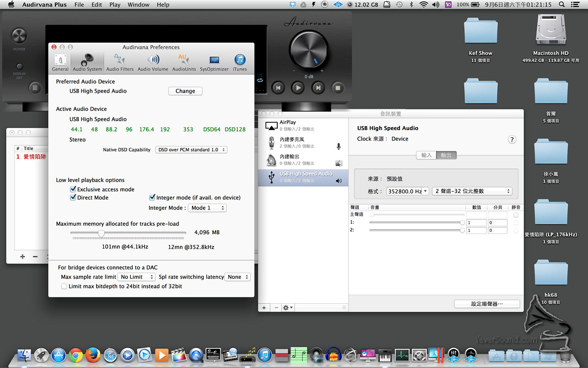Click the Audirvana power button
The image size is (588, 368).
(x=19, y=36)
